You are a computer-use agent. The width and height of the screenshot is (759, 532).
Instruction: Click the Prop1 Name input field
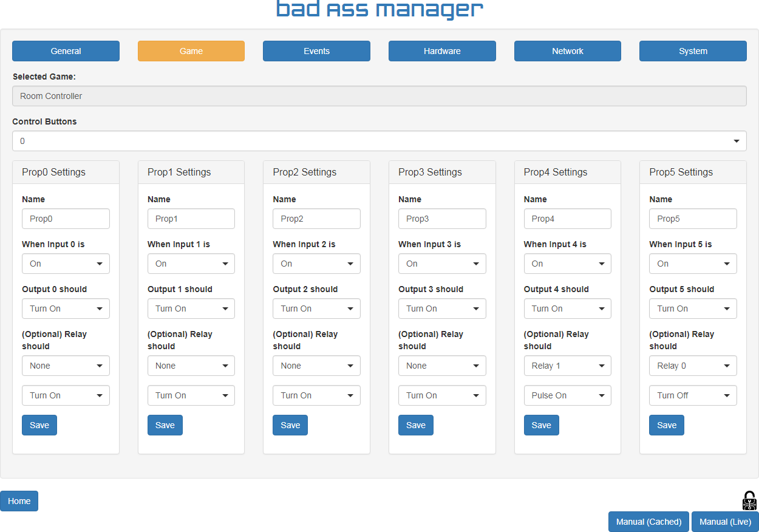click(x=191, y=219)
